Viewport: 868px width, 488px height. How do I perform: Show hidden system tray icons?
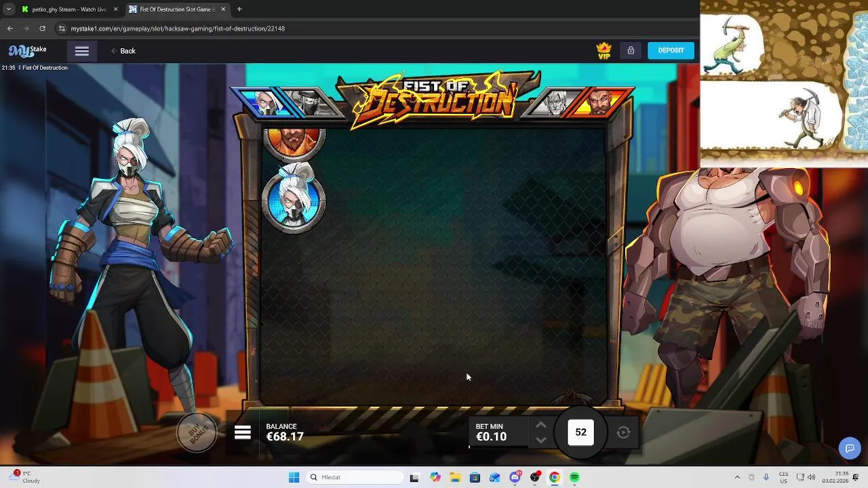tap(737, 477)
